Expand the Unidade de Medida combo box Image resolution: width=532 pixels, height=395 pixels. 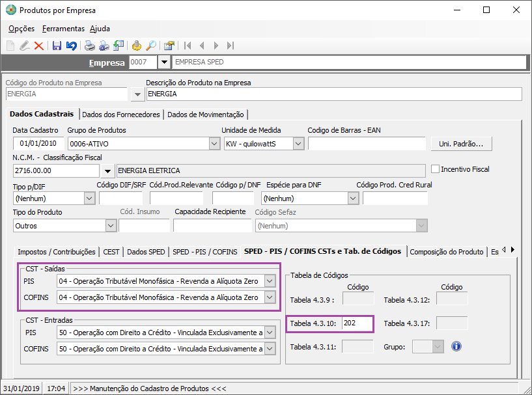(x=298, y=144)
